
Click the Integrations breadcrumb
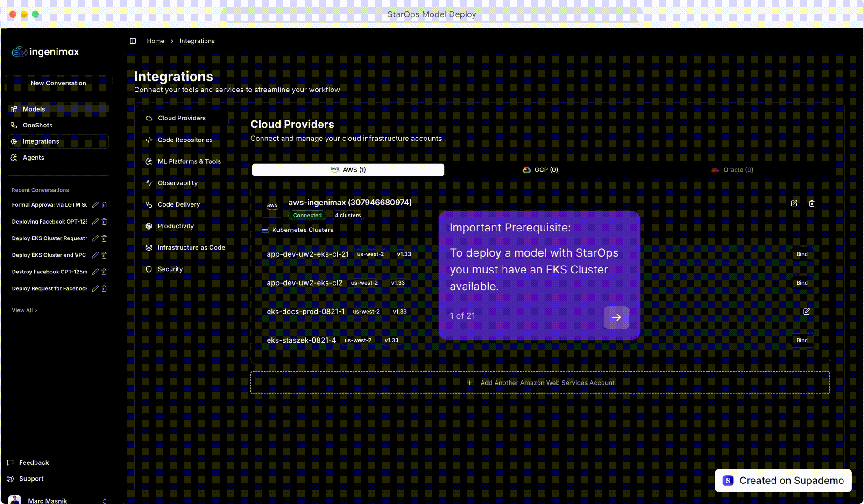[197, 41]
